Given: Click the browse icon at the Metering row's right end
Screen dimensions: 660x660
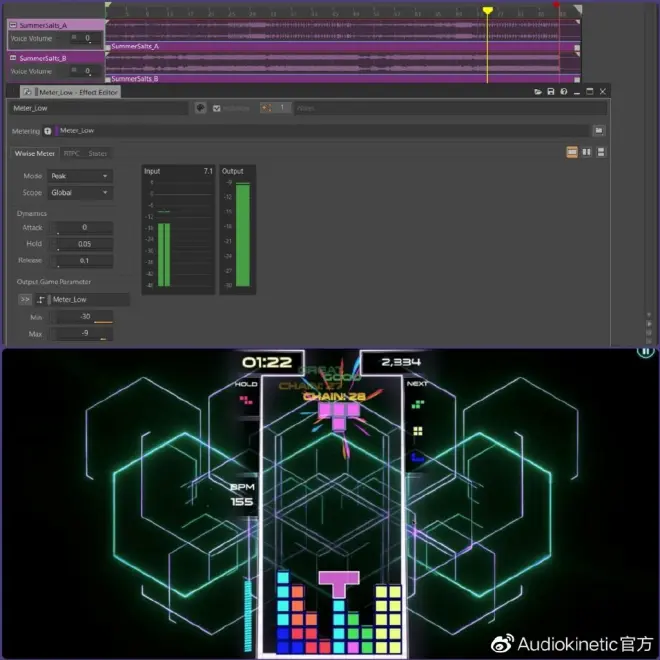Looking at the screenshot, I should pyautogui.click(x=598, y=130).
